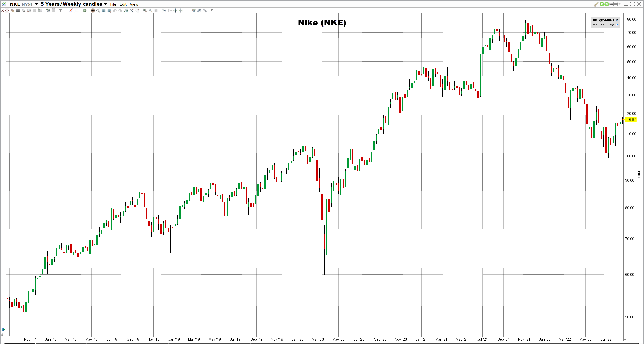
Task: Click the 50.00 price axis label
Action: point(630,317)
